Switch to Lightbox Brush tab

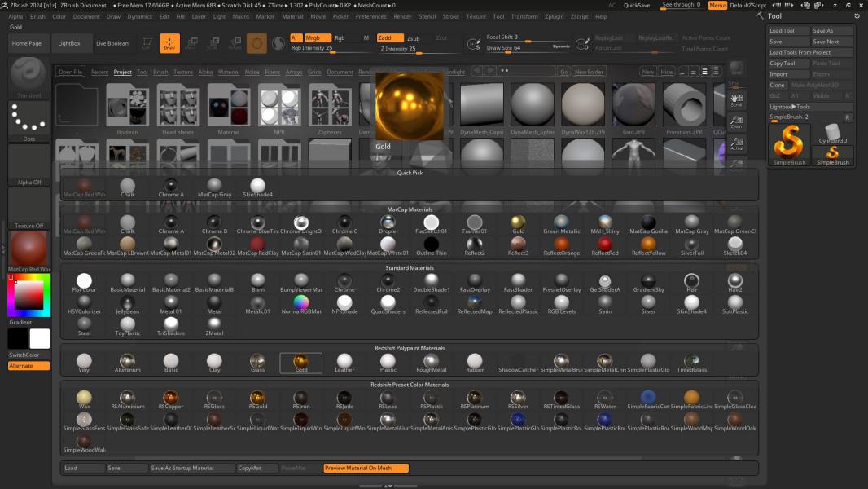[160, 72]
